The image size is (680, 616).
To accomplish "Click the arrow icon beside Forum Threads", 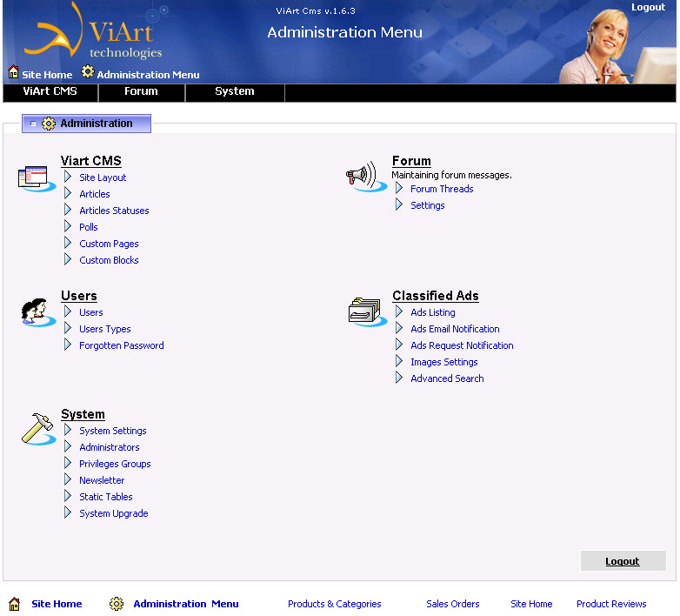I will point(399,188).
